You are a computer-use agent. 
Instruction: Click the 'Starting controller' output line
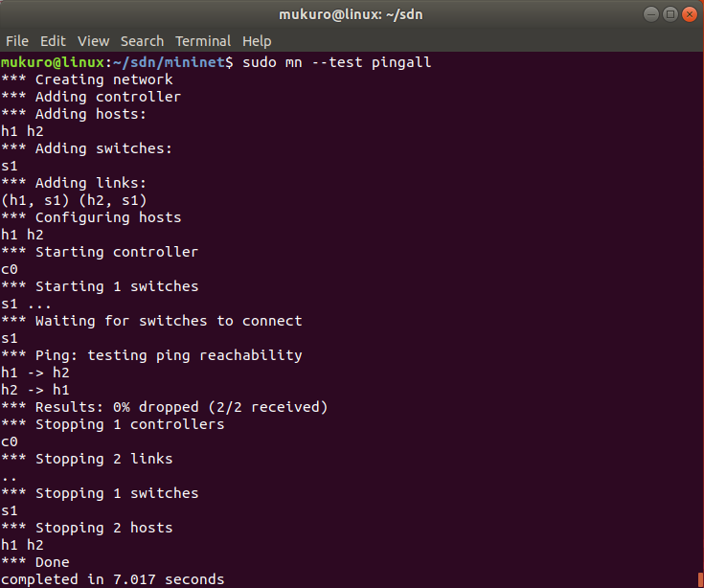100,252
